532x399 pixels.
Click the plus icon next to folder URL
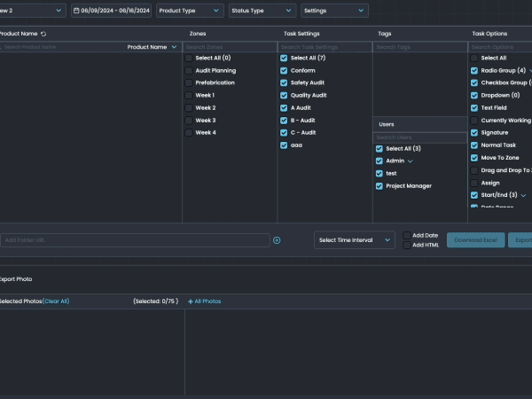click(x=277, y=240)
